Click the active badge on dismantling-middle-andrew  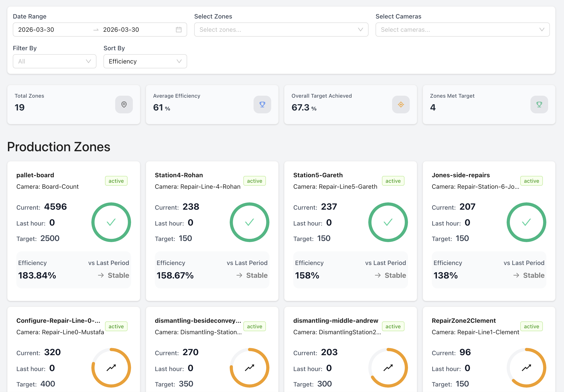click(x=393, y=326)
